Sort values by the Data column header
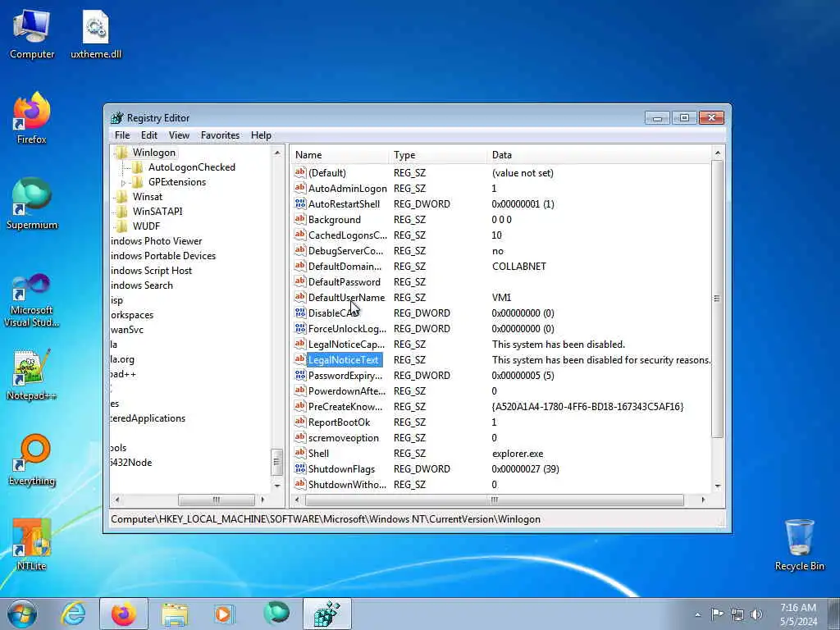 599,155
